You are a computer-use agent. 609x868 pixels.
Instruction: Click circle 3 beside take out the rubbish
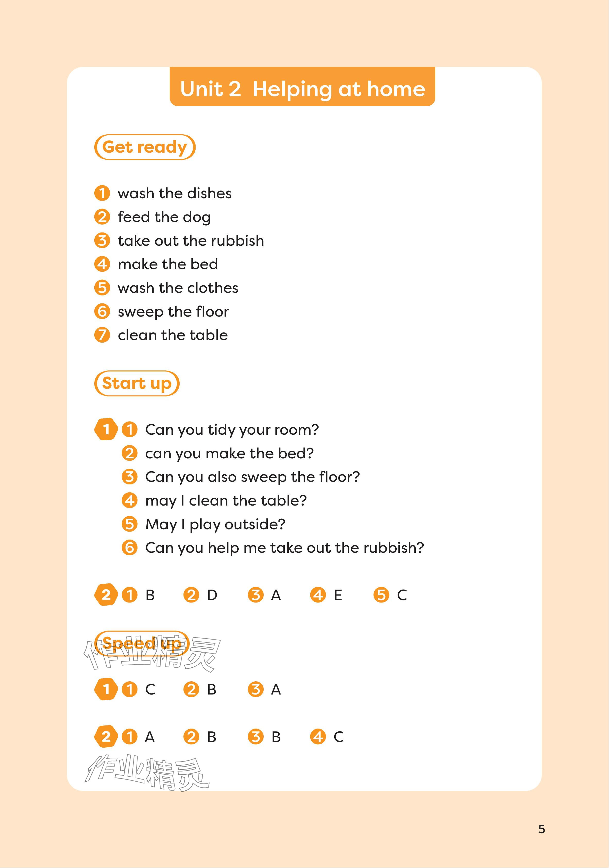coord(102,241)
